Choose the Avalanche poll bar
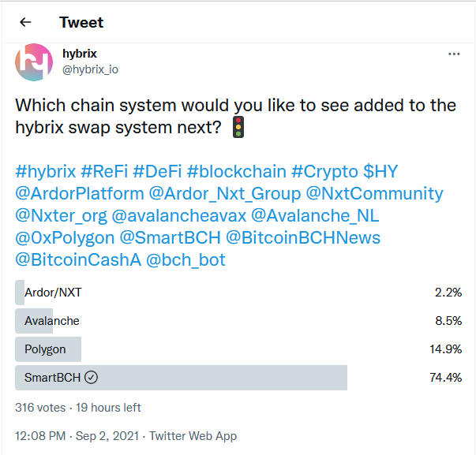This screenshot has height=455, width=476. click(238, 321)
